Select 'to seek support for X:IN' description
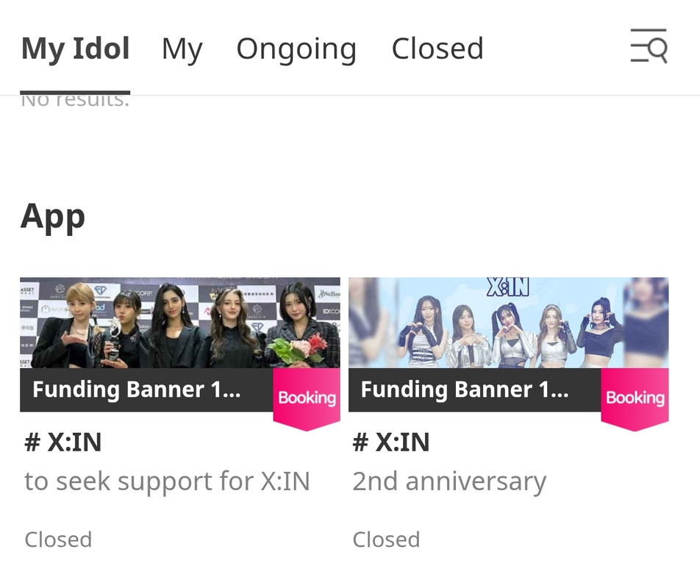The height and width of the screenshot is (588, 700). coord(167,482)
